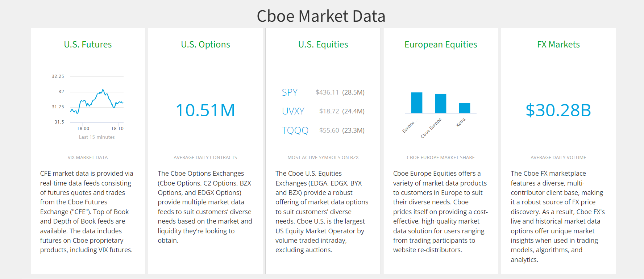The width and height of the screenshot is (644, 279).
Task: Open the U.S. Equities heading link
Action: (323, 45)
